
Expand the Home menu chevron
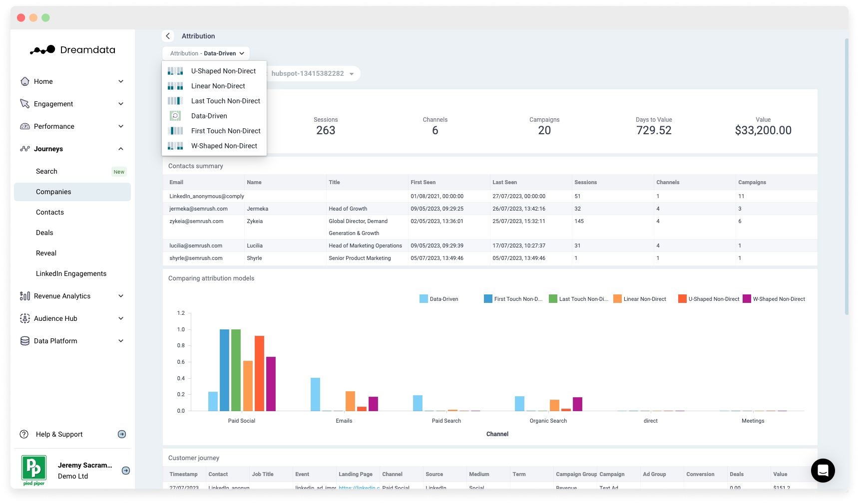[x=121, y=81]
